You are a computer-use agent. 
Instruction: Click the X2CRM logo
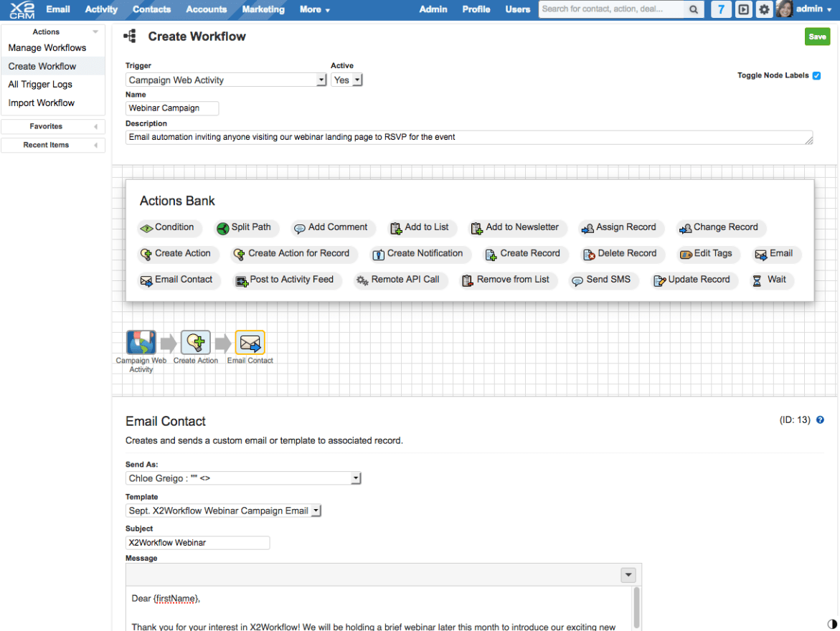pyautogui.click(x=22, y=9)
